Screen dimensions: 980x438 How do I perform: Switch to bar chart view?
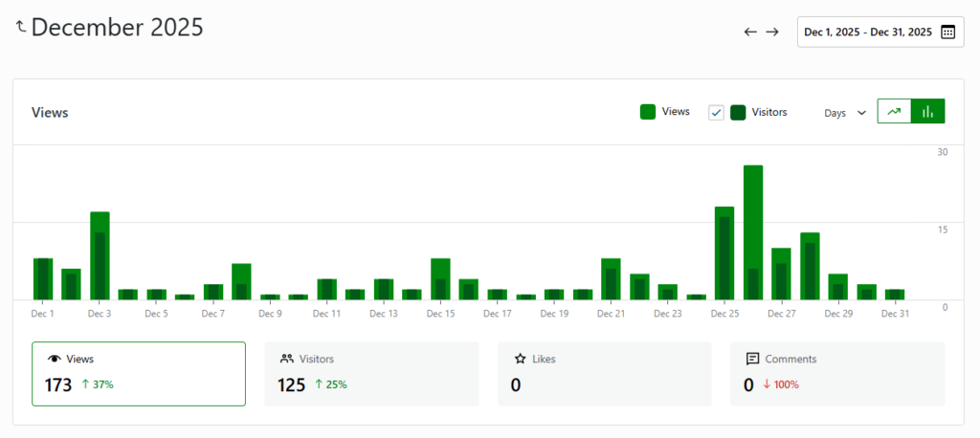927,112
